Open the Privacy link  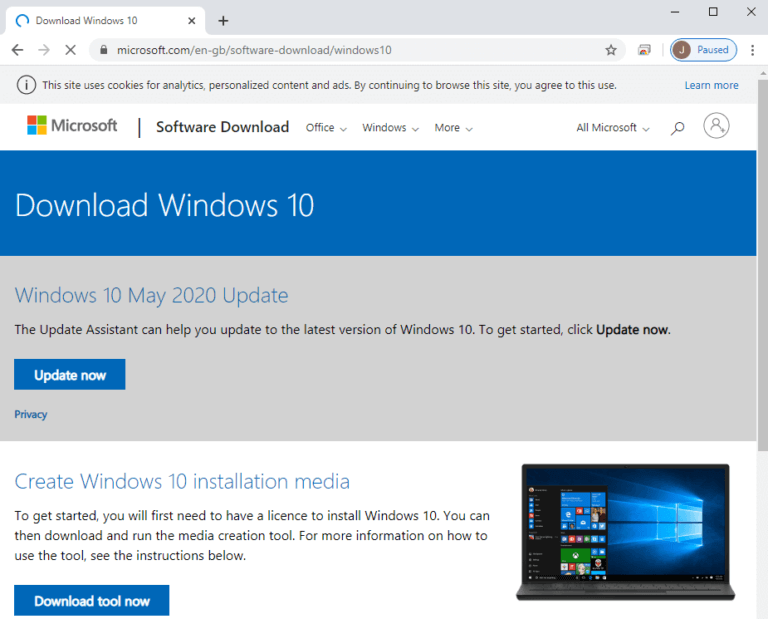pos(30,414)
